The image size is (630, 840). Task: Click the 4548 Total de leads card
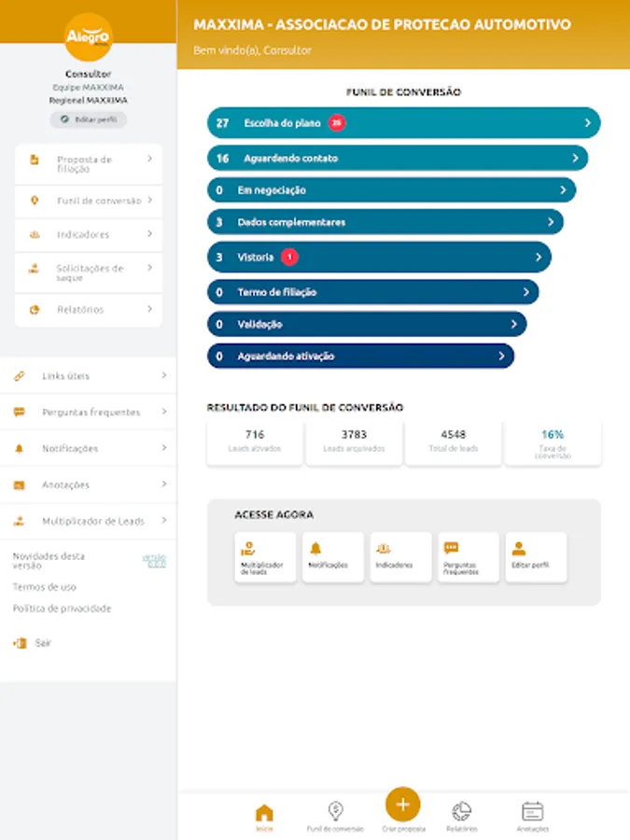(454, 442)
